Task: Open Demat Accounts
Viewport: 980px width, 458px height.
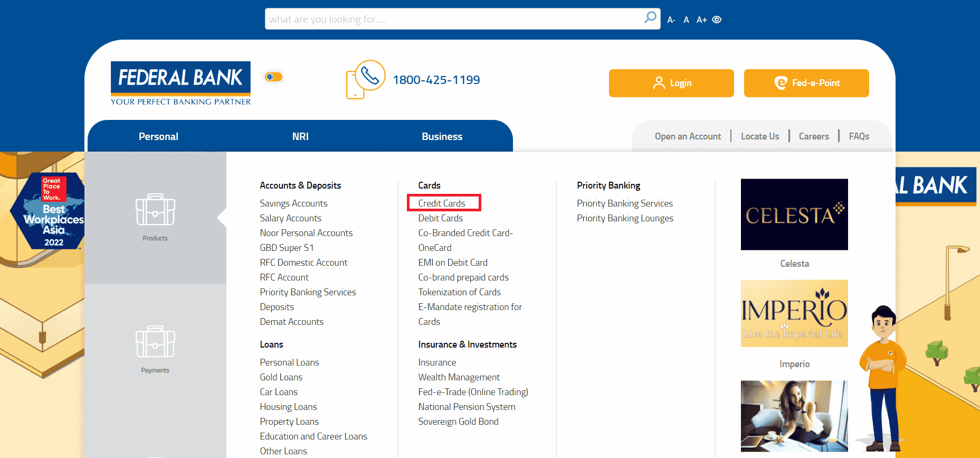Action: 291,322
